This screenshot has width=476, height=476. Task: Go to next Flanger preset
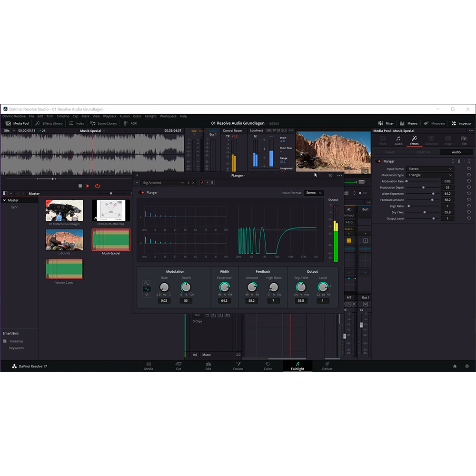pos(193,182)
